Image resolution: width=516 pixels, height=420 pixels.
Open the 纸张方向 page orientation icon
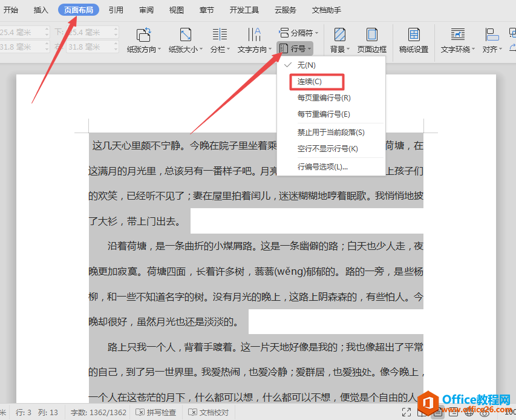coord(143,35)
